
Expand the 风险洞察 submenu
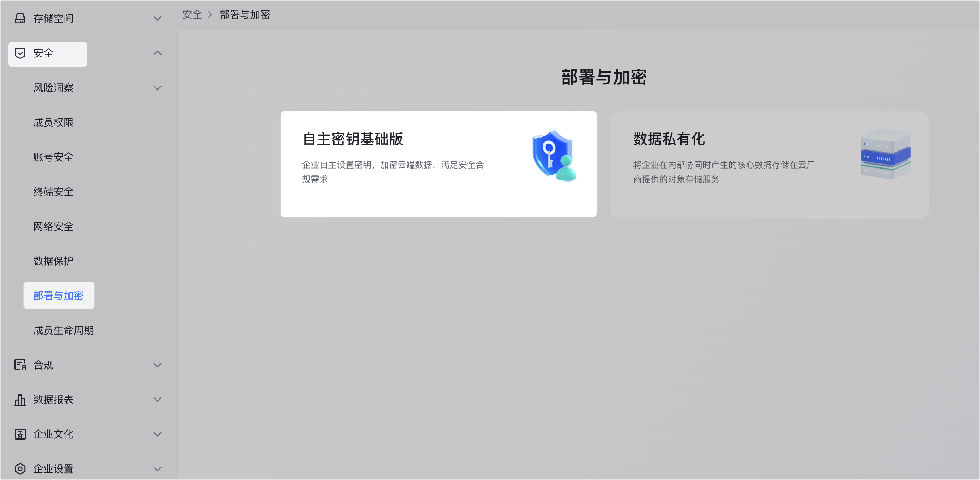[x=157, y=87]
